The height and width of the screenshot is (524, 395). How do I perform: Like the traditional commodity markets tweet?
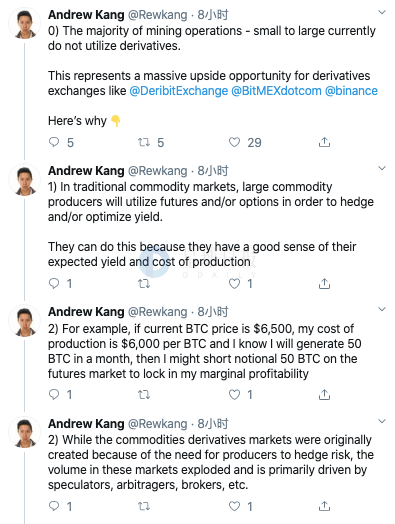[234, 284]
